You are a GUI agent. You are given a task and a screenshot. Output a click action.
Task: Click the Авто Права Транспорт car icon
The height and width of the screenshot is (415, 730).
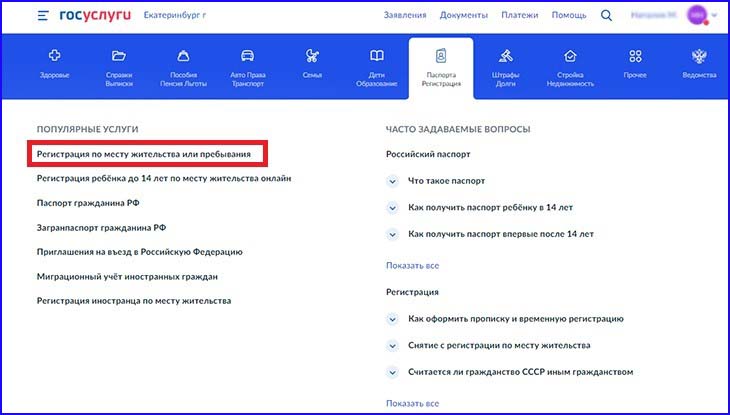pos(249,56)
